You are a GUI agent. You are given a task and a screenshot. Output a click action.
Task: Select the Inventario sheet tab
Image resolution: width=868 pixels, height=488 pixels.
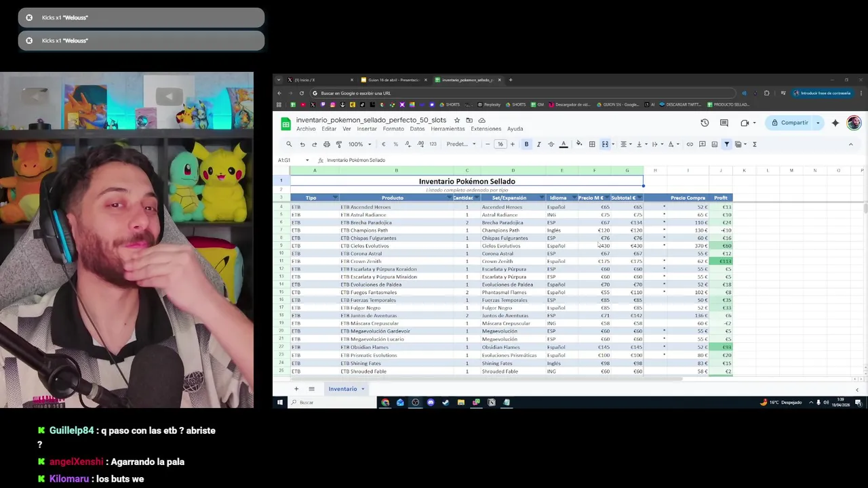click(347, 389)
